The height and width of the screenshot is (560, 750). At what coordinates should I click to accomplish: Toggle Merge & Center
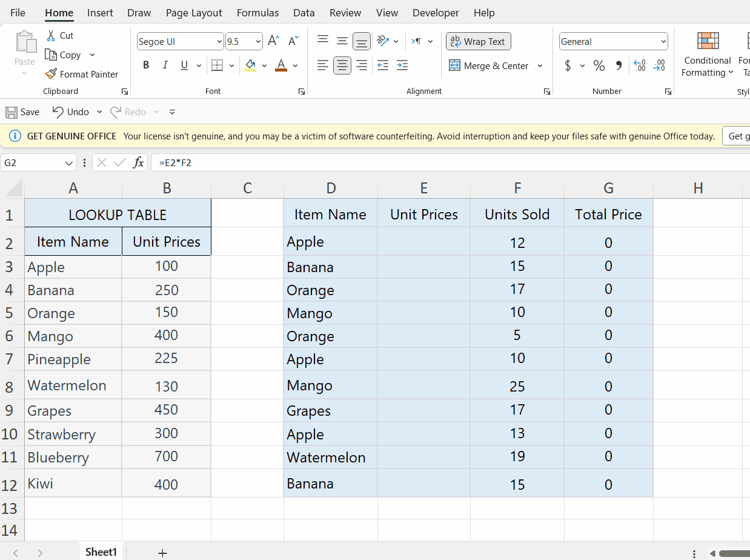tap(489, 65)
